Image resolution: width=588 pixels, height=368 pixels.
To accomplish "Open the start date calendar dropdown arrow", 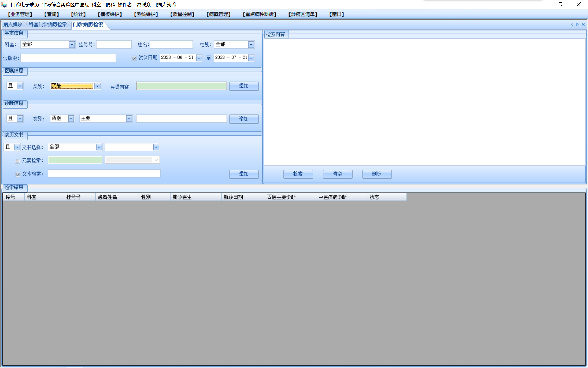I will click(x=199, y=58).
